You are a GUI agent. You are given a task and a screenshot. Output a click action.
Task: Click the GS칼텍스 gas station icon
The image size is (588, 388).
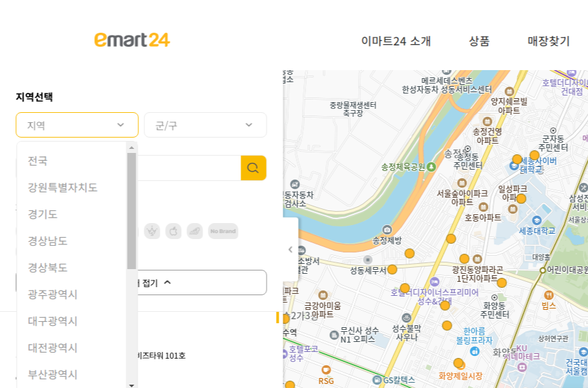coord(377,380)
